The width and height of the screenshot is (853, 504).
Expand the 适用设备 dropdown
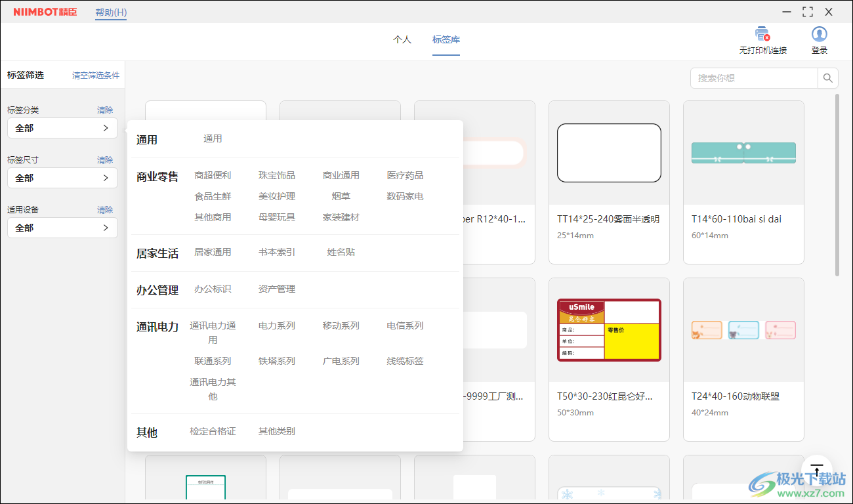point(62,228)
